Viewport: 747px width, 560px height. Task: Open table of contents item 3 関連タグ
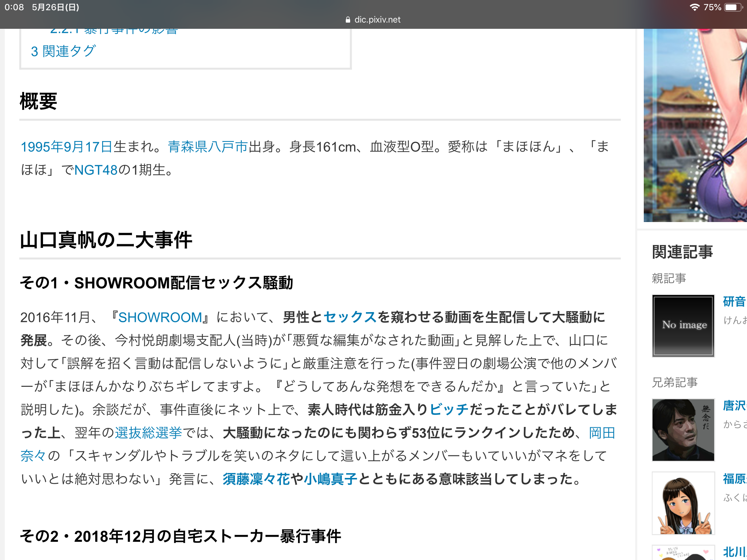[x=63, y=51]
